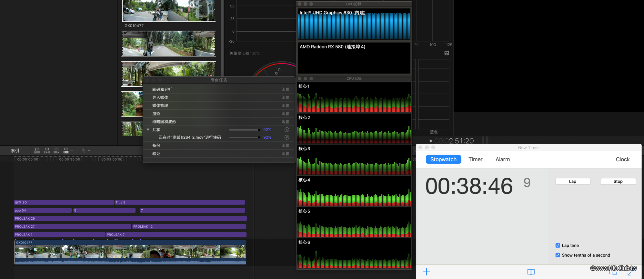Cancel the 共享 share task with its X icon
Viewport: 644px width, 279px height.
(287, 130)
